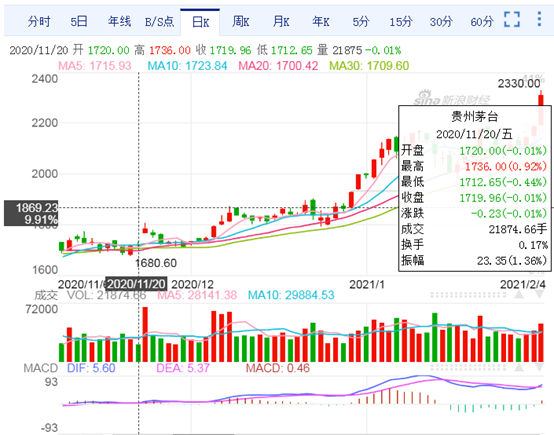Screen dimensions: 554x435
Task: Click the 1680.60 low price annotation
Action: pos(156,263)
